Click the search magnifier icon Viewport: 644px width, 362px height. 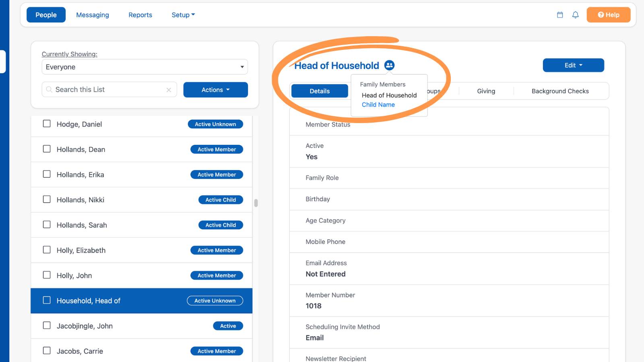point(49,89)
